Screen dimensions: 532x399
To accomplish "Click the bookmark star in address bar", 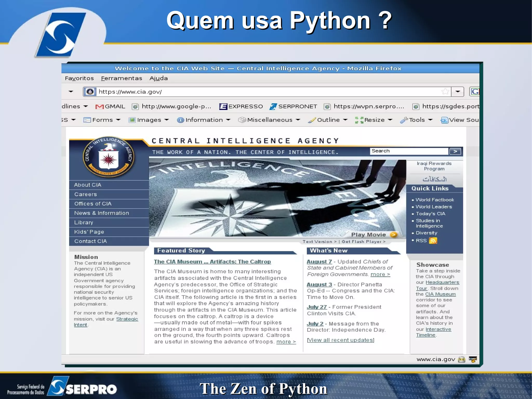I will coord(445,91).
